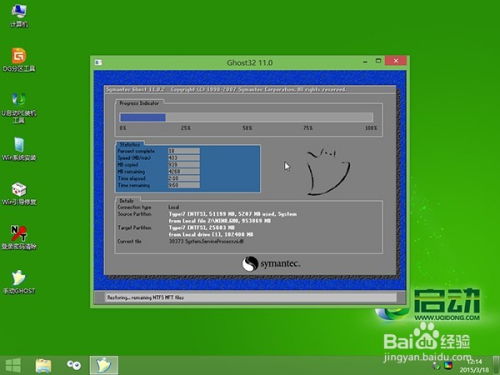Maximize the Ghost32 window
This screenshot has height=375, width=500.
pos(378,61)
